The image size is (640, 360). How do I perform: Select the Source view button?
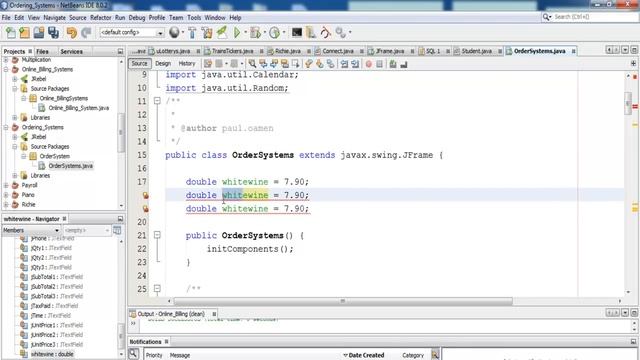139,64
